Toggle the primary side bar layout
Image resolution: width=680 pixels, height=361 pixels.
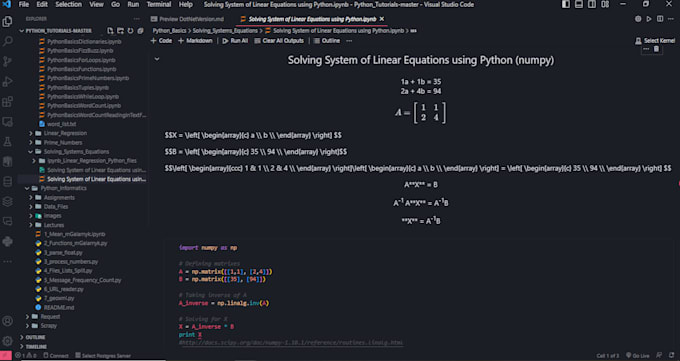(x=566, y=4)
